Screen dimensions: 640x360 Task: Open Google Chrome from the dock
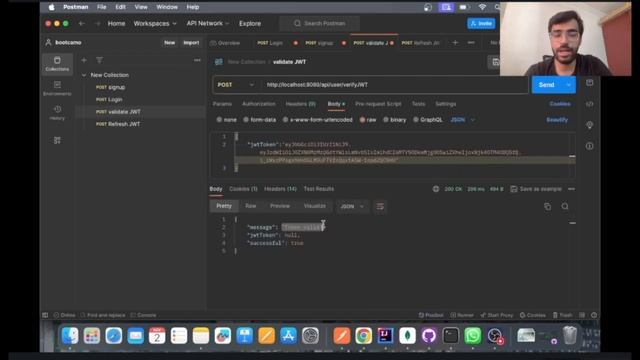tap(363, 336)
